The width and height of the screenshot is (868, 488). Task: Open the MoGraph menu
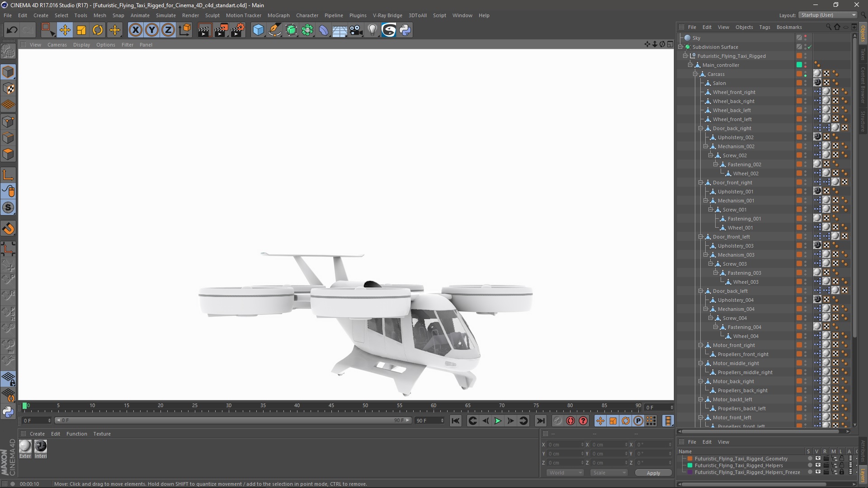(x=278, y=15)
